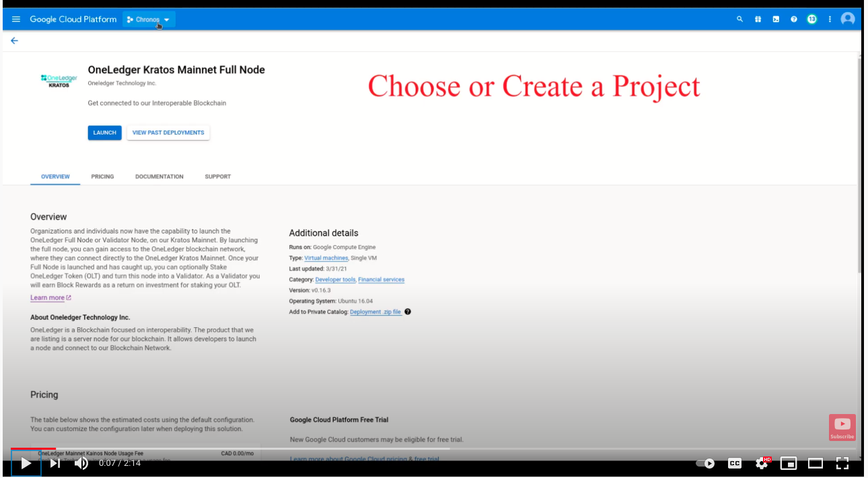Viewport: 868px width, 478px height.
Task: Open the Chronos project selector dropdown
Action: (149, 20)
